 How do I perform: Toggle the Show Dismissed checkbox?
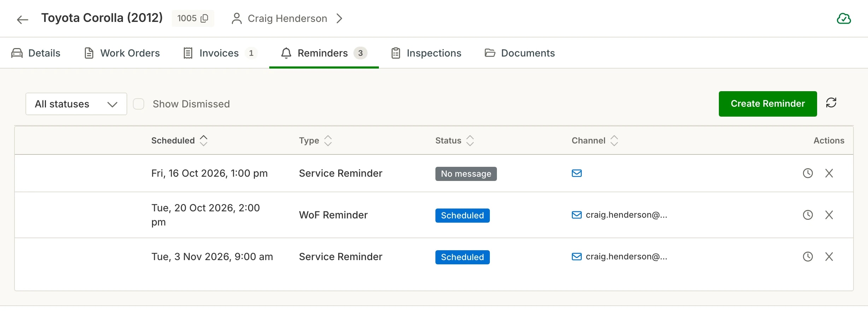tap(139, 104)
